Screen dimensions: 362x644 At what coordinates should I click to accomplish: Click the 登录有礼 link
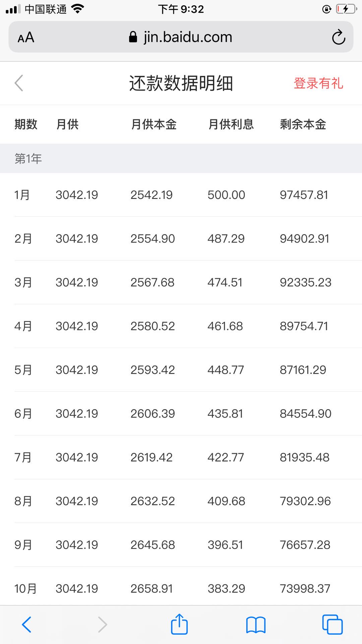tap(318, 83)
